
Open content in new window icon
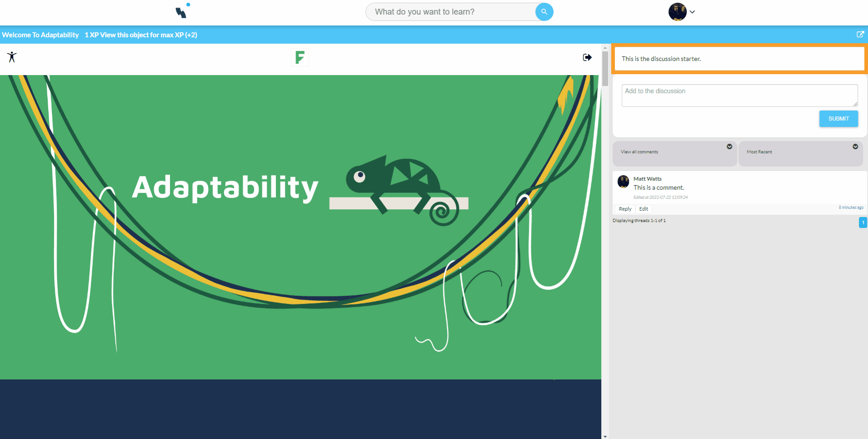point(860,35)
